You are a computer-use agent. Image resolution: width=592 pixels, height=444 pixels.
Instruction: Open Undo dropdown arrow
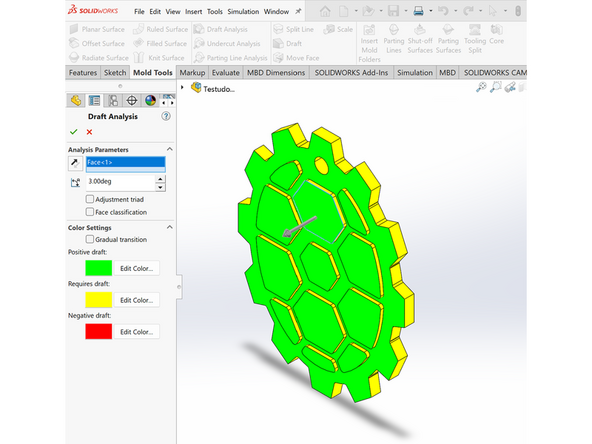[455, 11]
